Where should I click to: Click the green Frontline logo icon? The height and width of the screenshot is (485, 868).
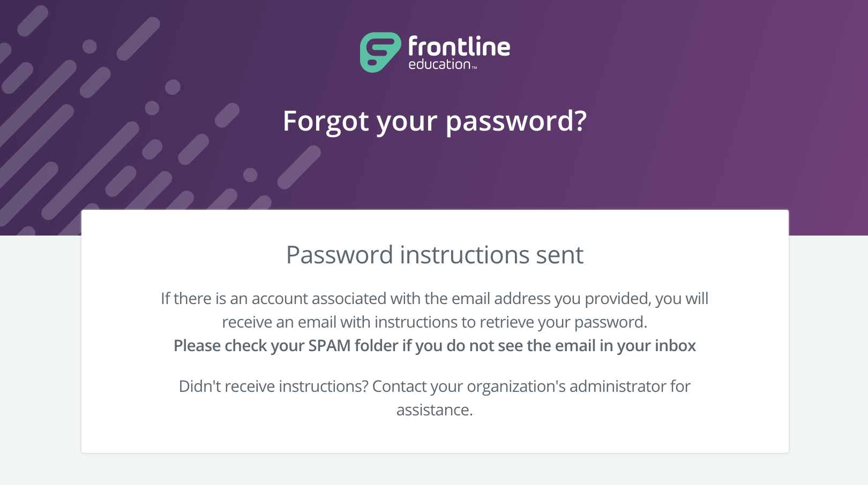pyautogui.click(x=380, y=52)
